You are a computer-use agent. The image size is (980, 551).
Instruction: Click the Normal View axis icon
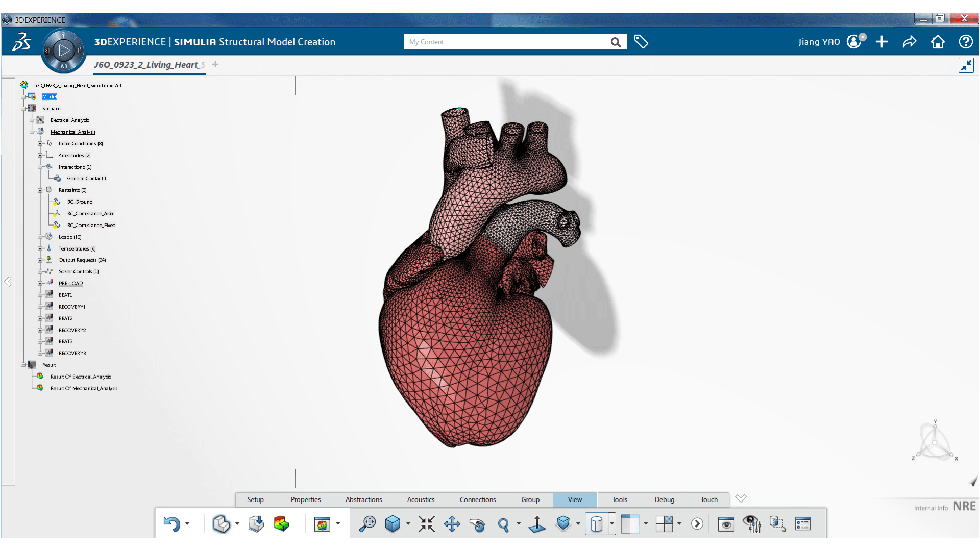pyautogui.click(x=537, y=524)
